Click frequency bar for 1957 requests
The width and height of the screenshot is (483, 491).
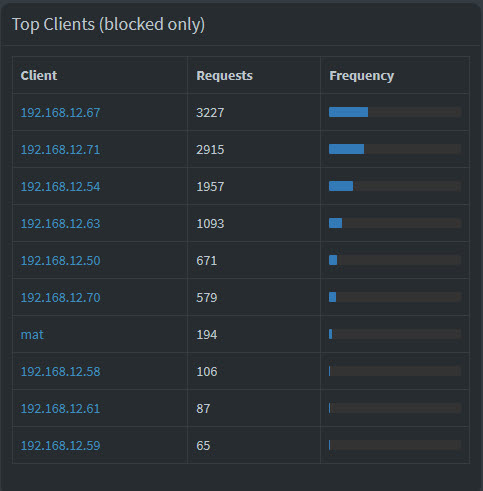tap(395, 186)
